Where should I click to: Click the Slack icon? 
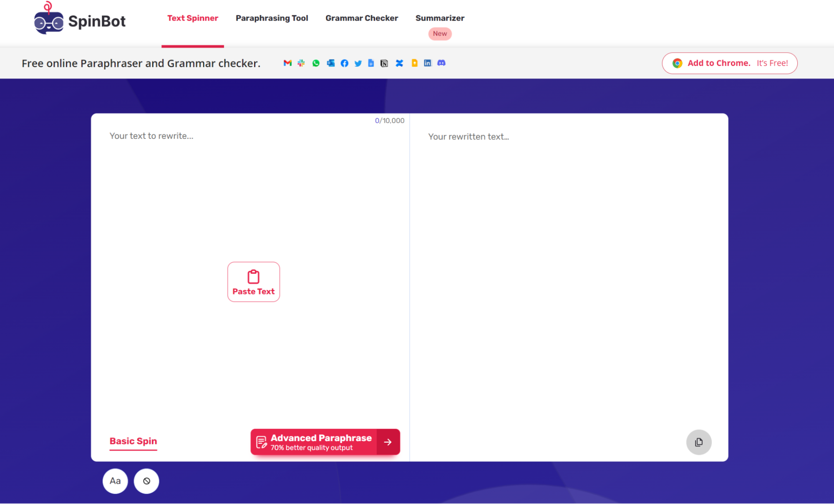(301, 63)
